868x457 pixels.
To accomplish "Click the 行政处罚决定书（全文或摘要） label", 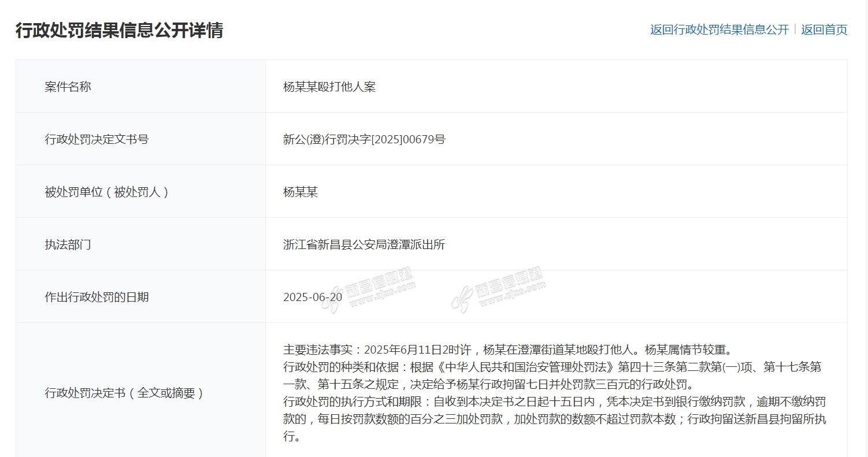I will click(125, 393).
